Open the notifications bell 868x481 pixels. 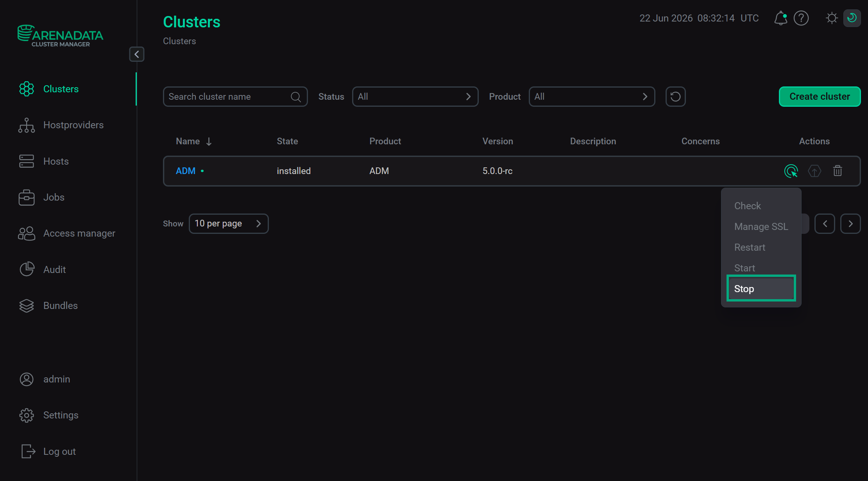point(780,18)
